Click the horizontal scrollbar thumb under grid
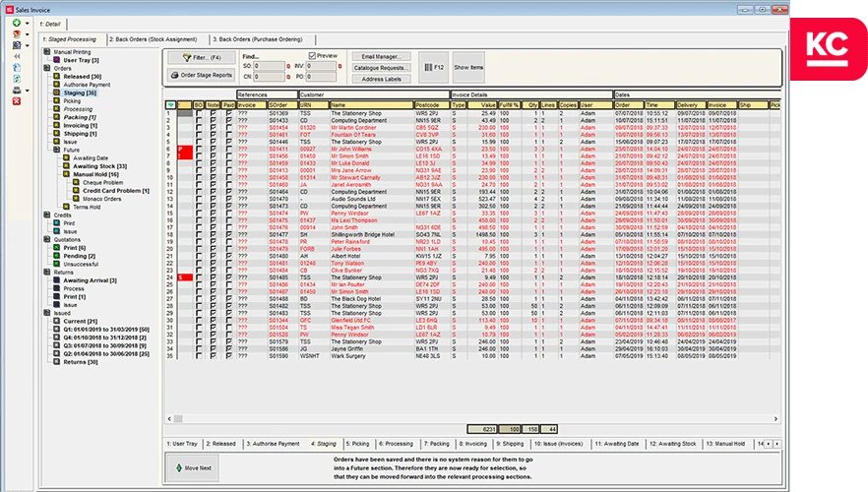Viewport: 868px width, 492px height. point(178,419)
